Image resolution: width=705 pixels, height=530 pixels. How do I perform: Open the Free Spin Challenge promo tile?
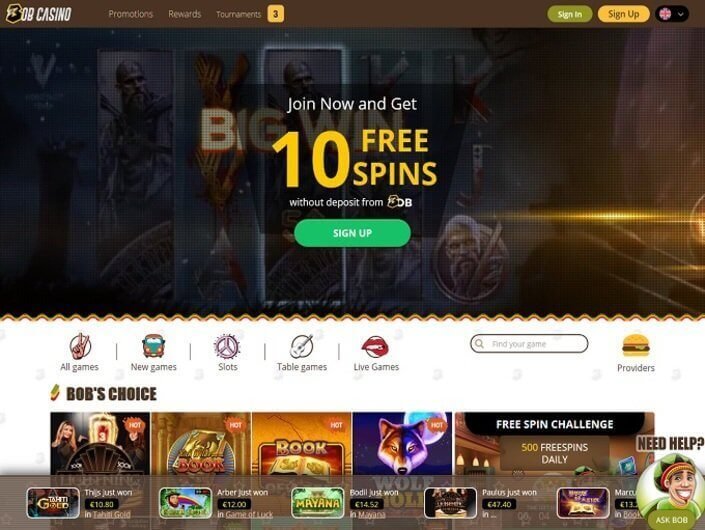(554, 444)
